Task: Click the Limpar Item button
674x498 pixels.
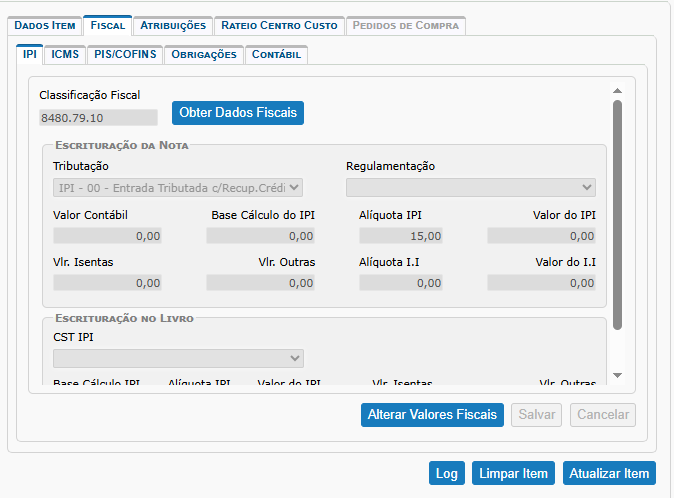Action: 513,473
